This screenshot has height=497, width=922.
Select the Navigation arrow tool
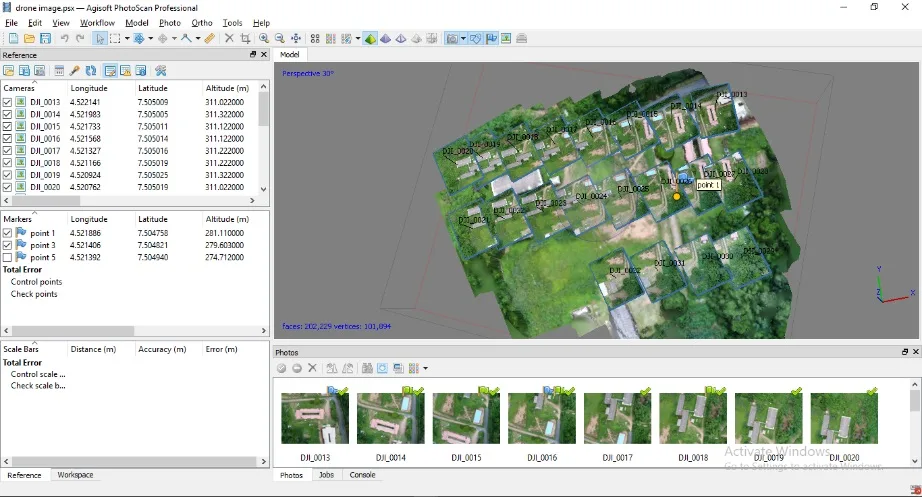[x=100, y=38]
